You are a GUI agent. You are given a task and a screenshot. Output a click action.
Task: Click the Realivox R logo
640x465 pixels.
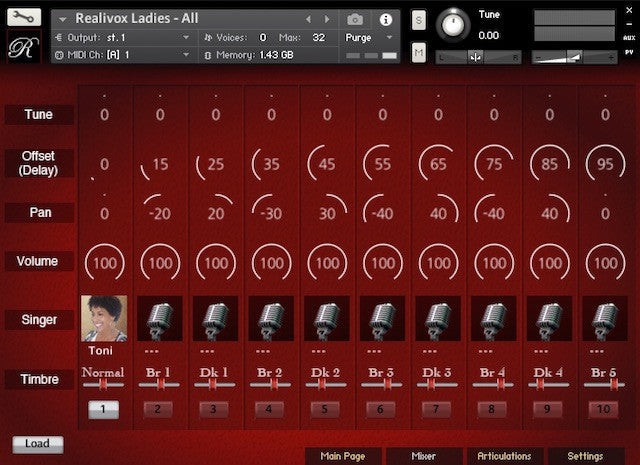click(24, 49)
